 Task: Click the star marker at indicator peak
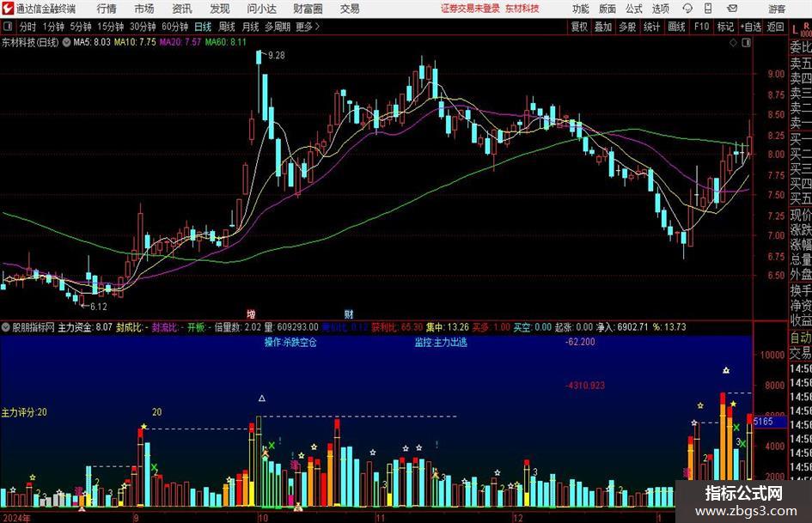click(x=726, y=370)
